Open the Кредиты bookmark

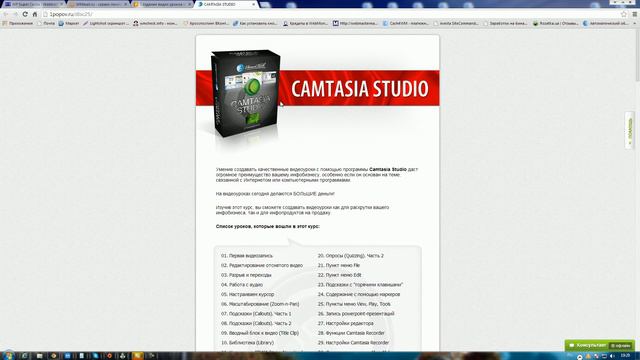pyautogui.click(x=305, y=23)
